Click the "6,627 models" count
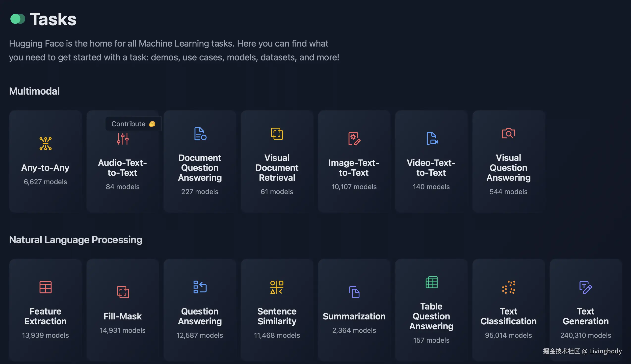The image size is (631, 364). click(x=46, y=182)
